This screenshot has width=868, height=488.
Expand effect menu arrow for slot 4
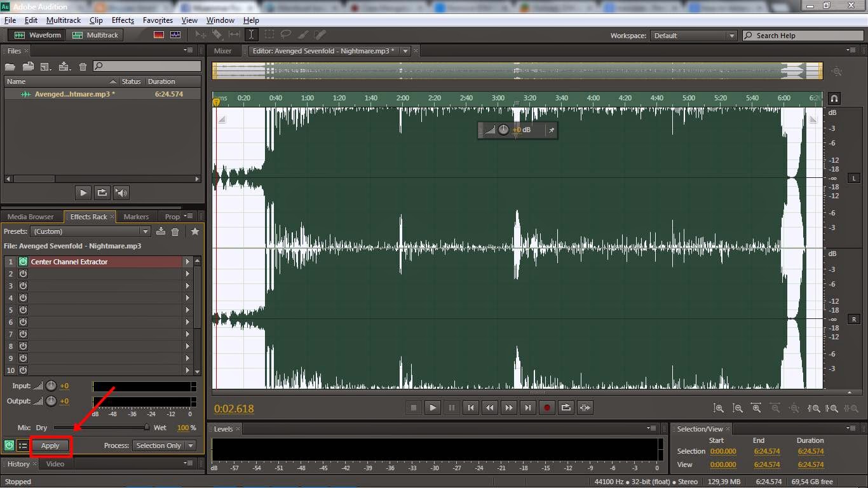187,297
